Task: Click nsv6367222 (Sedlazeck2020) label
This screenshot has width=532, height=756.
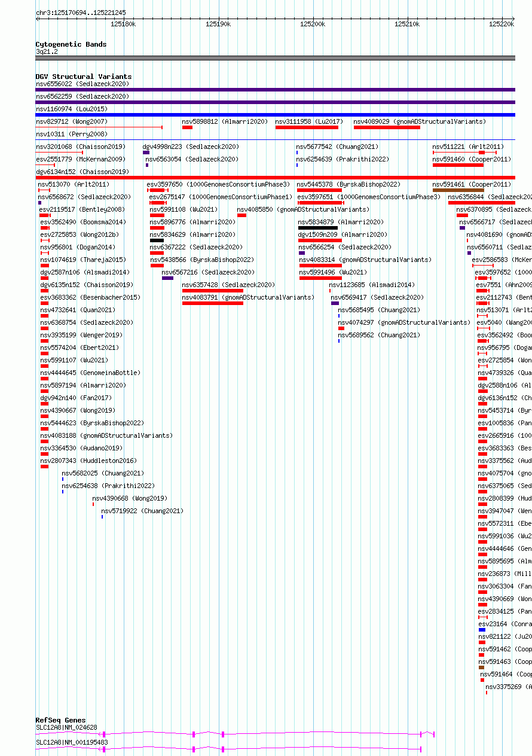Action: (196, 247)
